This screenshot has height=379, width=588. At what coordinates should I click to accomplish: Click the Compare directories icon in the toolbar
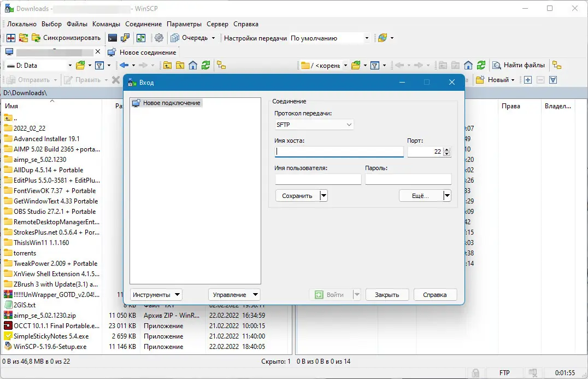pyautogui.click(x=11, y=38)
